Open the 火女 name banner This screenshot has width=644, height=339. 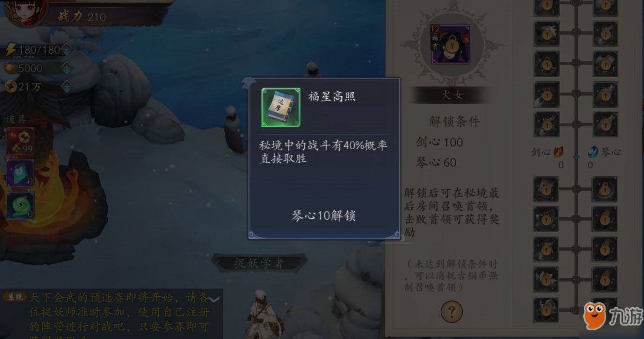click(x=452, y=95)
